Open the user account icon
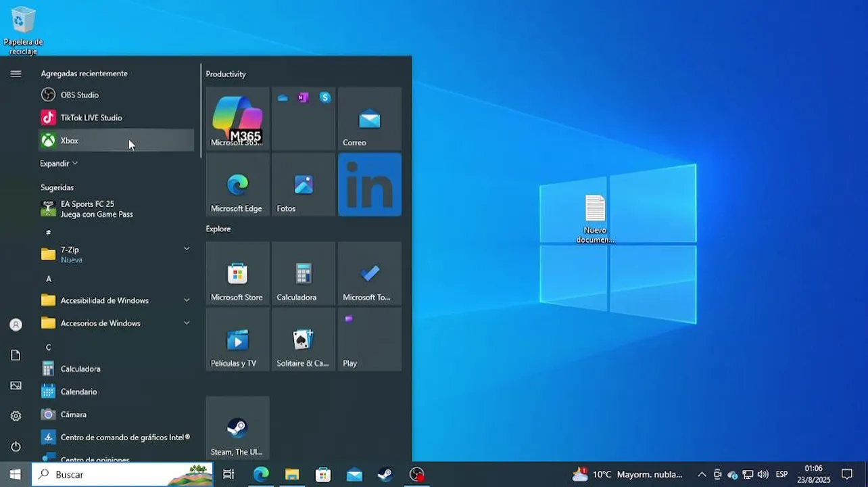This screenshot has width=868, height=487. tap(16, 325)
